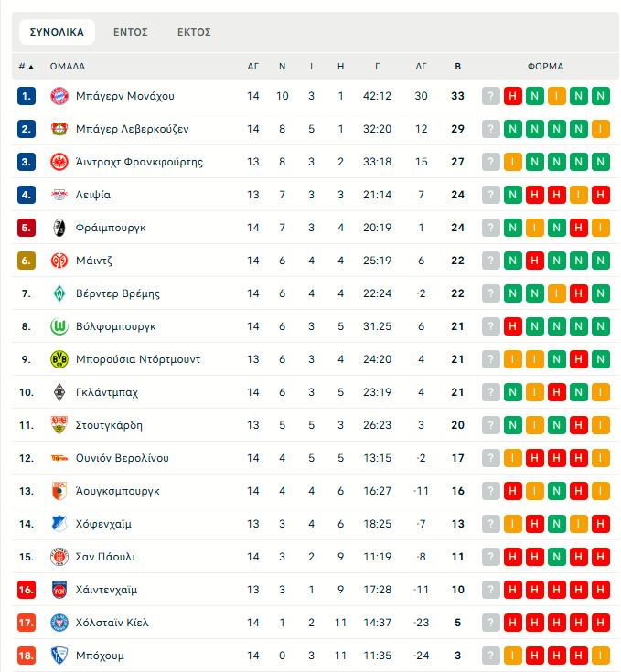Select the ΣΥΝΟΛΙΚΑ tab
621x672 pixels.
[57, 32]
